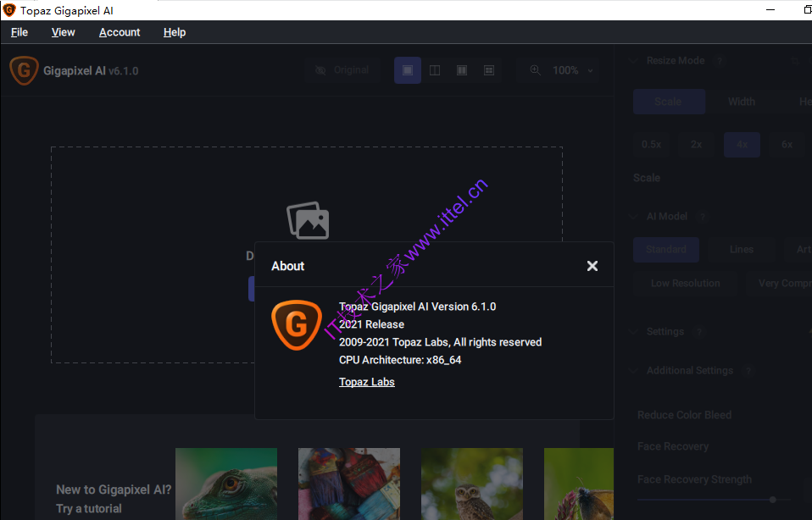Screen dimensions: 812x520
Task: Minimize the Topaz Gigapixel AI window
Action: [770, 10]
